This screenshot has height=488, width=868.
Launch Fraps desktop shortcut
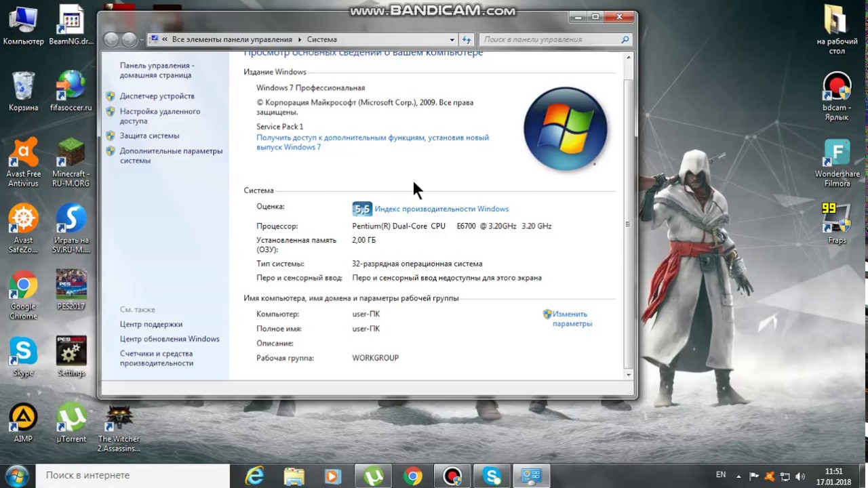click(x=837, y=224)
